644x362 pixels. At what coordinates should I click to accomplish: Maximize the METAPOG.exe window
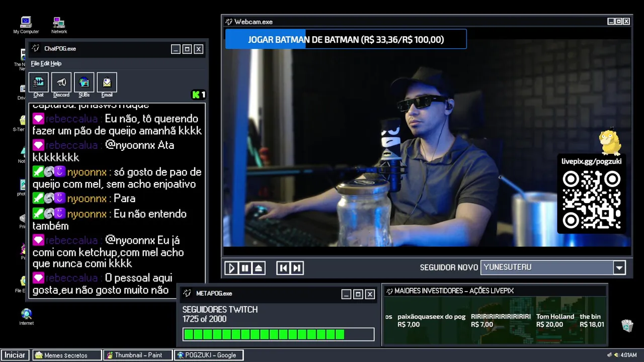pyautogui.click(x=358, y=294)
